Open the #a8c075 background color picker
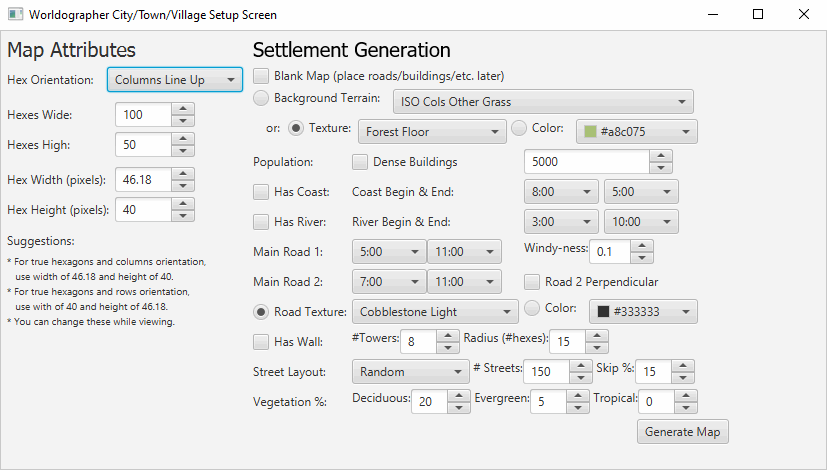This screenshot has width=827, height=470. [637, 132]
